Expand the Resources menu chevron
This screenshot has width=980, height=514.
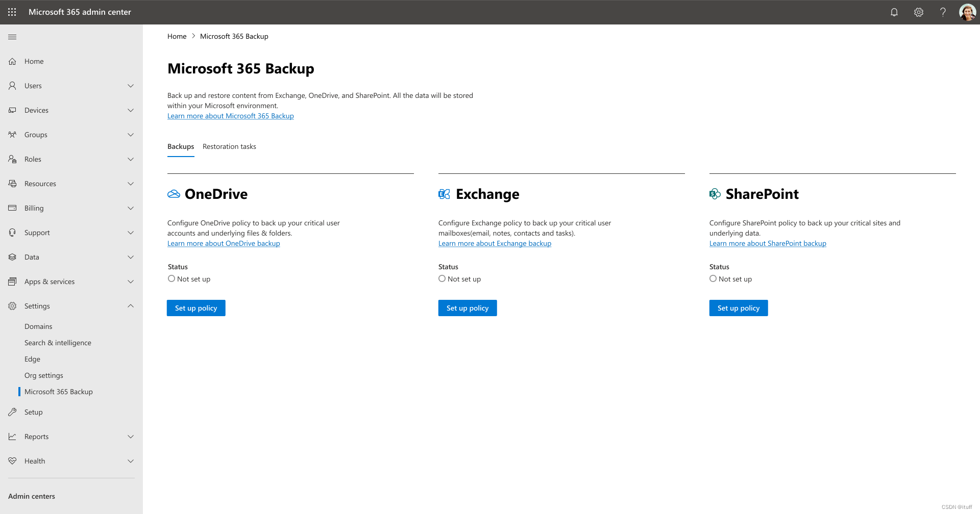[x=131, y=184]
